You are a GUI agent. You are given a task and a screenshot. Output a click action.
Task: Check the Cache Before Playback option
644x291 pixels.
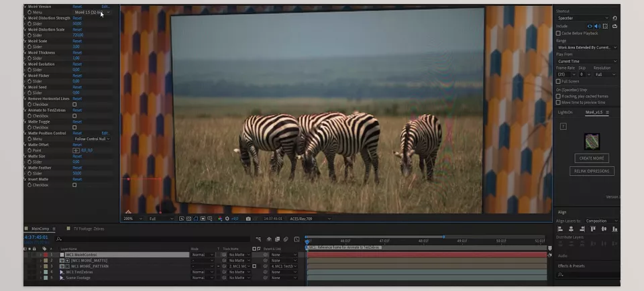point(559,33)
